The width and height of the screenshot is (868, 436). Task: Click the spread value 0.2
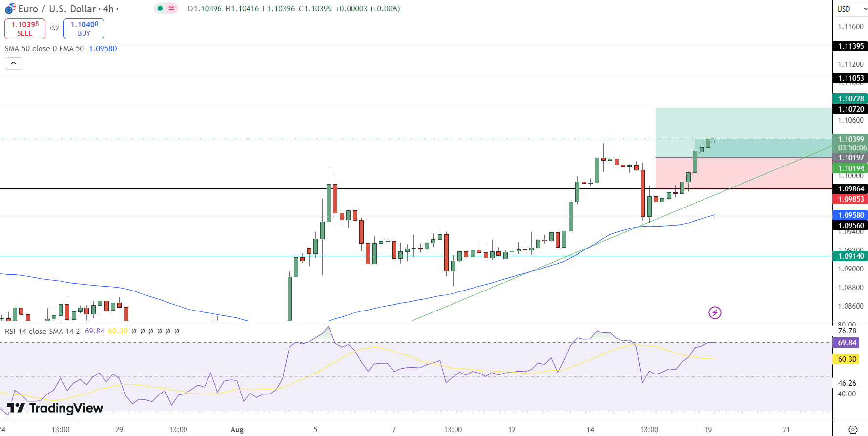coord(55,28)
